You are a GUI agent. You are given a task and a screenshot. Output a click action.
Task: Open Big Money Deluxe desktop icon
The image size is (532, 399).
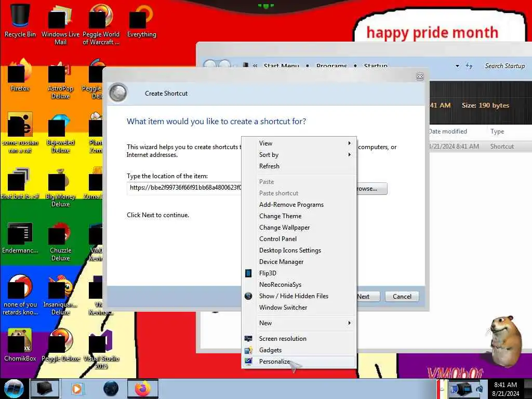click(60, 188)
